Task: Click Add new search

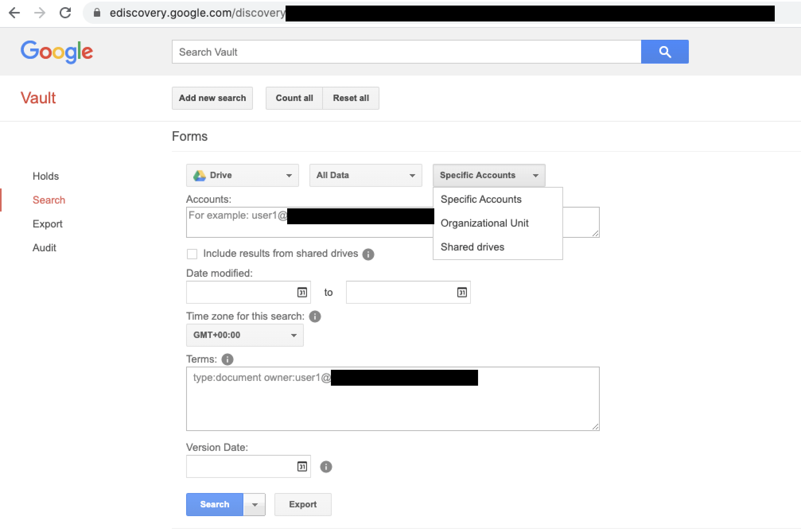Action: coord(212,98)
